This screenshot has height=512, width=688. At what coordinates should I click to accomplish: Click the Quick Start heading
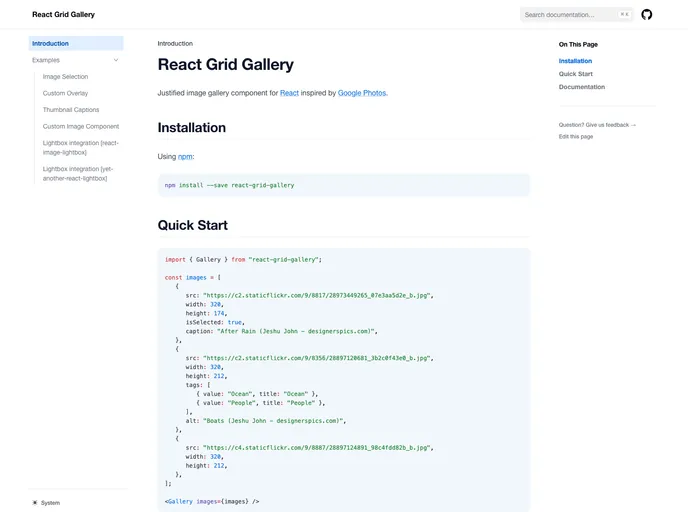click(193, 225)
